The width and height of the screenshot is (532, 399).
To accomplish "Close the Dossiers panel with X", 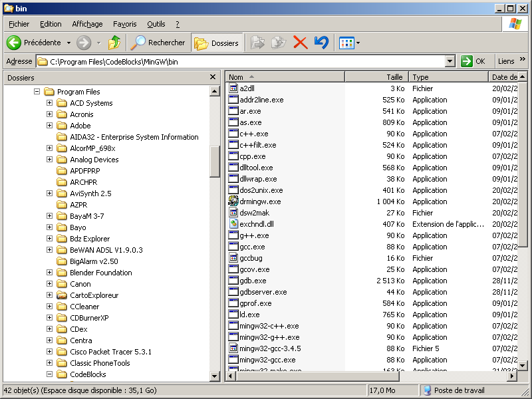I will pos(213,77).
